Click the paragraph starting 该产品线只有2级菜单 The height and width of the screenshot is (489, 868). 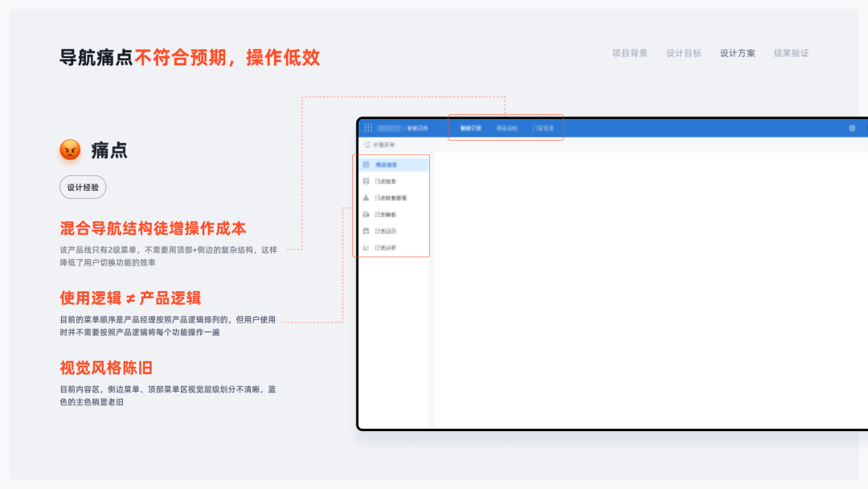[x=169, y=256]
